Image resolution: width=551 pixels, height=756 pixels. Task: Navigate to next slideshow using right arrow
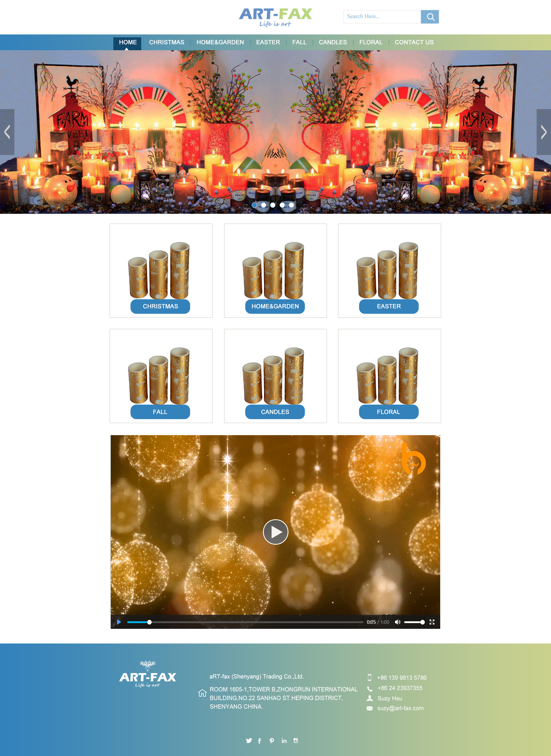click(x=544, y=132)
